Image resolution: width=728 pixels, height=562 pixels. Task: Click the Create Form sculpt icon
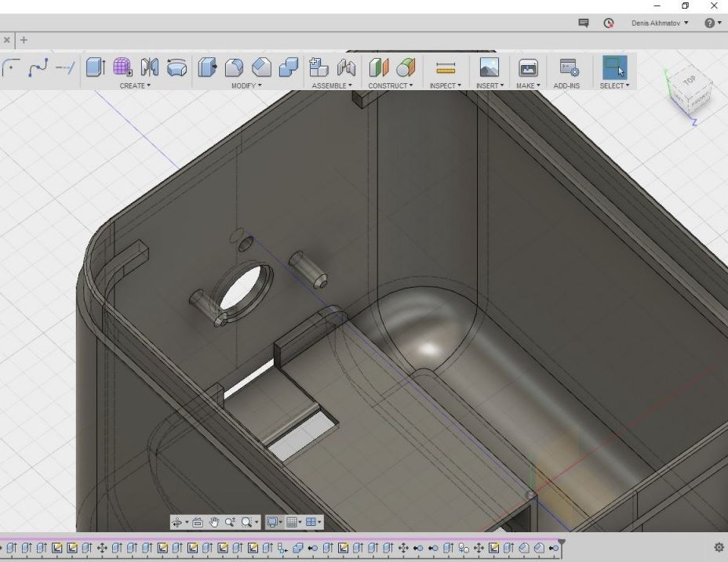click(122, 67)
